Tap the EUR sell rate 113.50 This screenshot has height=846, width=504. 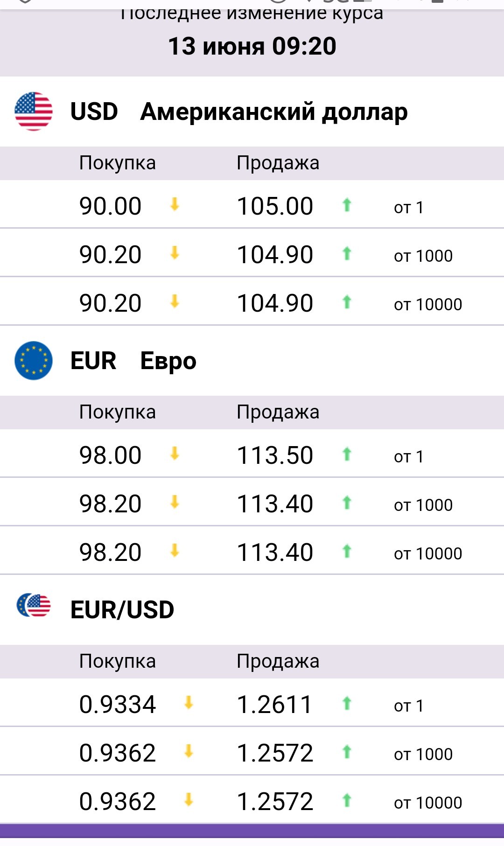click(x=275, y=455)
